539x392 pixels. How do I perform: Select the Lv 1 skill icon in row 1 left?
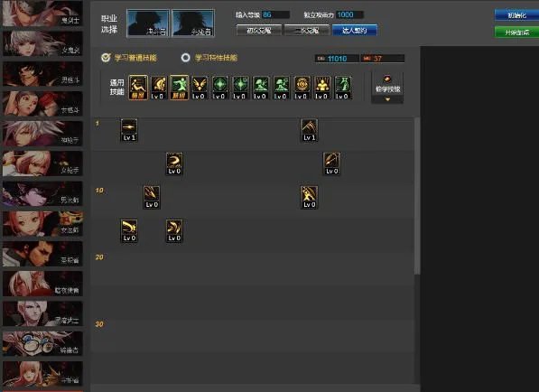pyautogui.click(x=129, y=130)
